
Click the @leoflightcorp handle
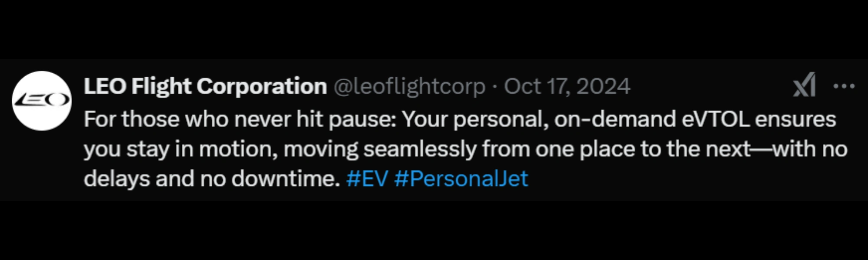[x=409, y=86]
